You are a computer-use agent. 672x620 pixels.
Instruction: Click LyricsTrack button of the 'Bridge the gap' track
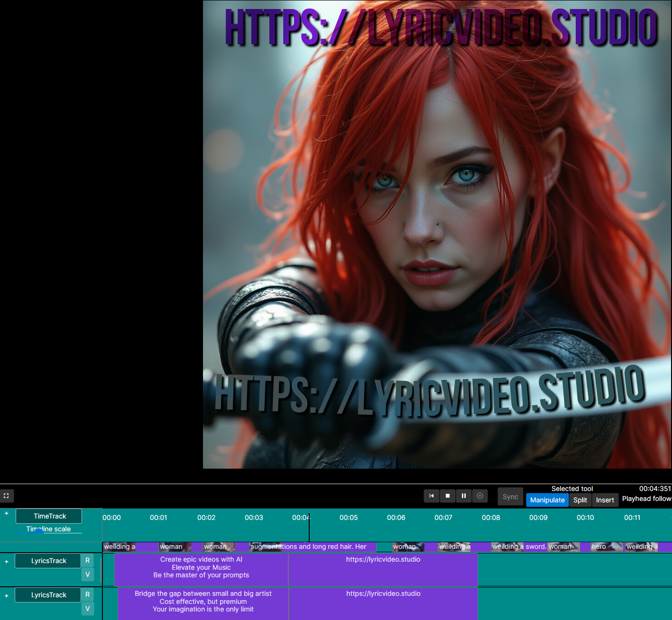click(x=48, y=595)
